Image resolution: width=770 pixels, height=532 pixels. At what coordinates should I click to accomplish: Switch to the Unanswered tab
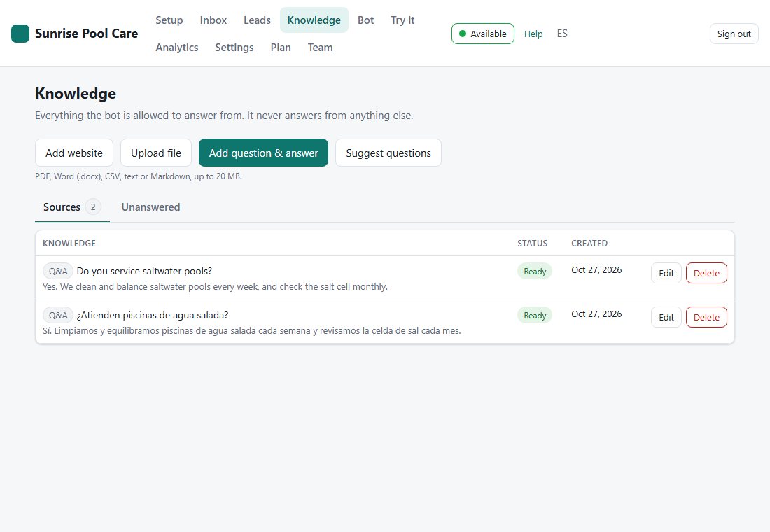(x=150, y=207)
